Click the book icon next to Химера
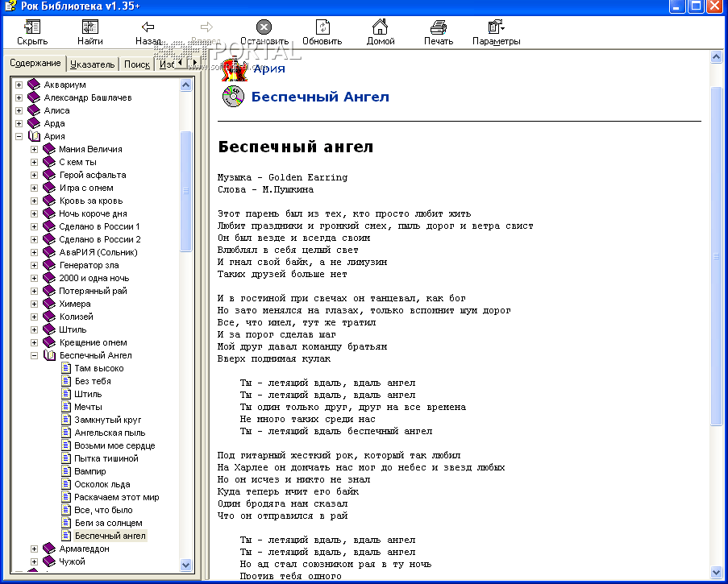This screenshot has width=728, height=584. (48, 304)
